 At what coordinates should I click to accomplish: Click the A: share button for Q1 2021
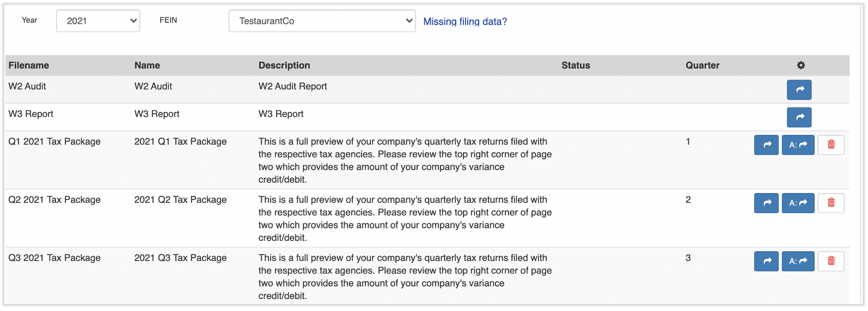(798, 145)
